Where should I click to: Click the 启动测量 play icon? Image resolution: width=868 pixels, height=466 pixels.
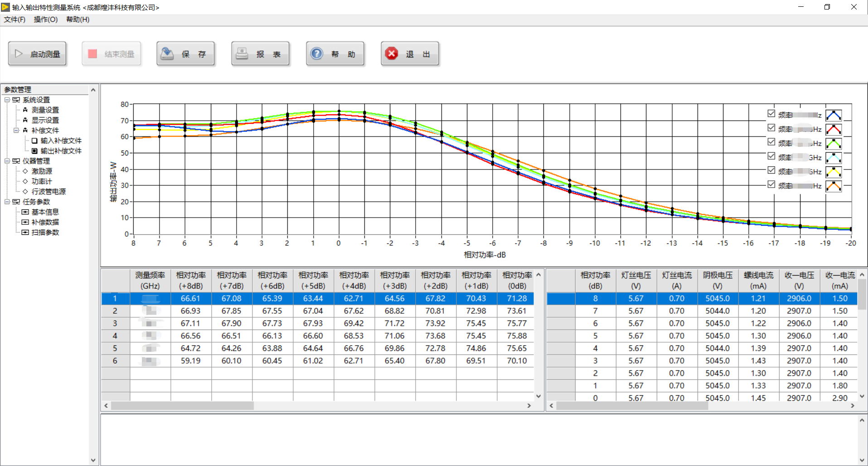(x=19, y=54)
